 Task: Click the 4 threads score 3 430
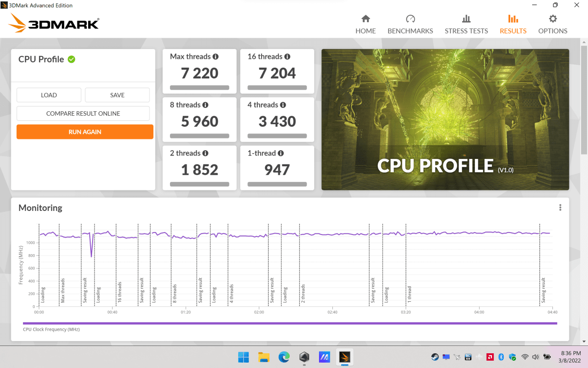[x=277, y=122]
